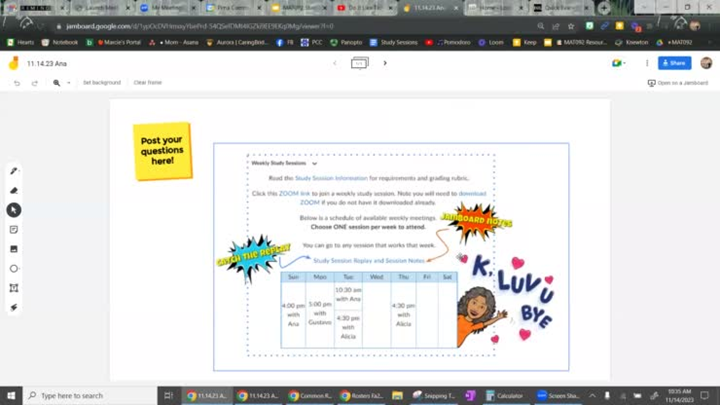Click the Undo arrow
The height and width of the screenshot is (405, 720).
17,83
